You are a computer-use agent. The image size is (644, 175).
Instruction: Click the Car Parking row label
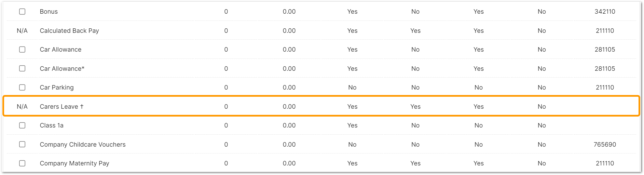pos(57,87)
